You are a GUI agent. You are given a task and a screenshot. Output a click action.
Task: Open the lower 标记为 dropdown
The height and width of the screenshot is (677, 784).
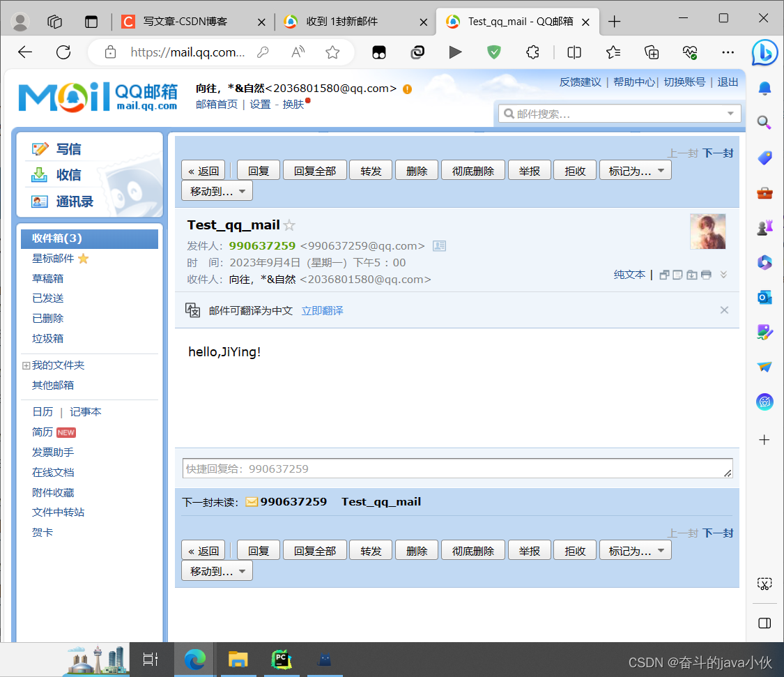tap(635, 550)
